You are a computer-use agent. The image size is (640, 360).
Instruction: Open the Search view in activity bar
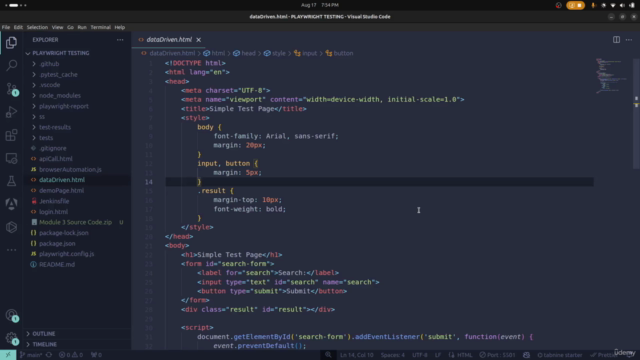coord(11,65)
